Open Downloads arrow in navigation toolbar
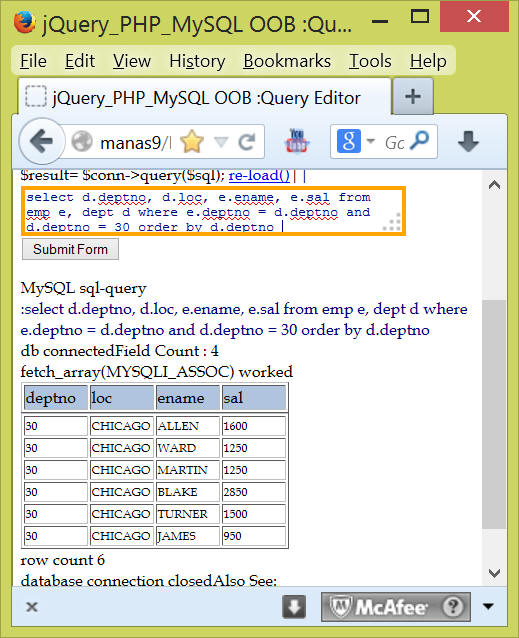The image size is (519, 638). pos(468,142)
